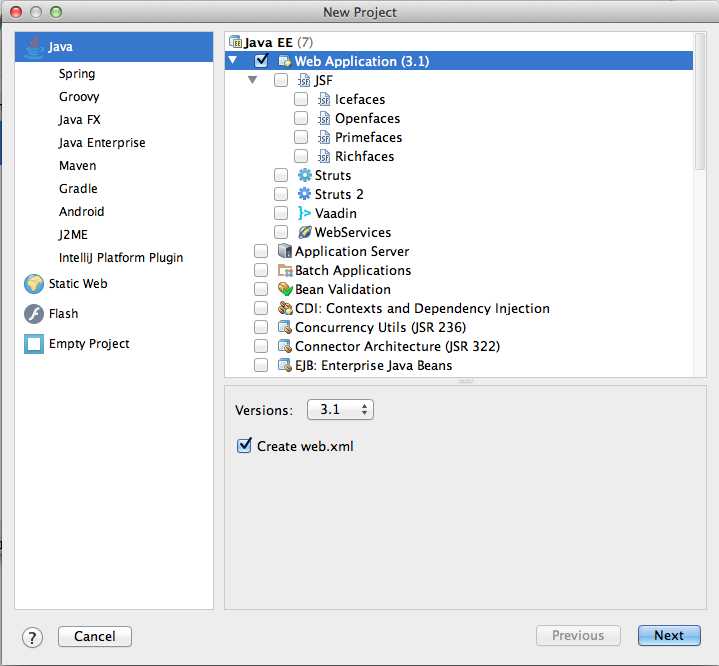
Task: Click the Struts gear icon
Action: click(x=304, y=175)
